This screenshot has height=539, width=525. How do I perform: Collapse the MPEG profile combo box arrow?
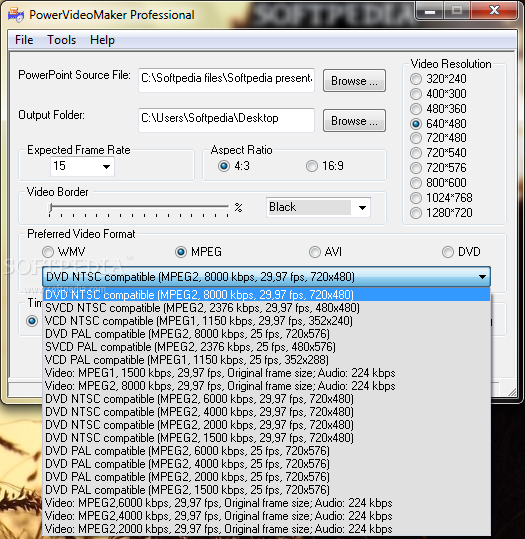(482, 277)
